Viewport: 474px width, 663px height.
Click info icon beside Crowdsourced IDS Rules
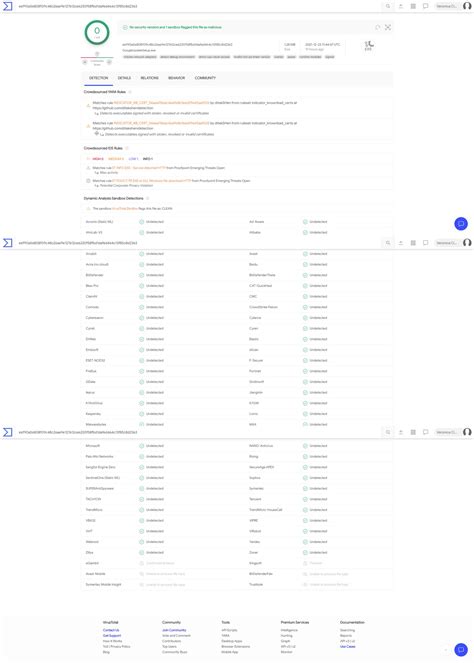click(126, 148)
